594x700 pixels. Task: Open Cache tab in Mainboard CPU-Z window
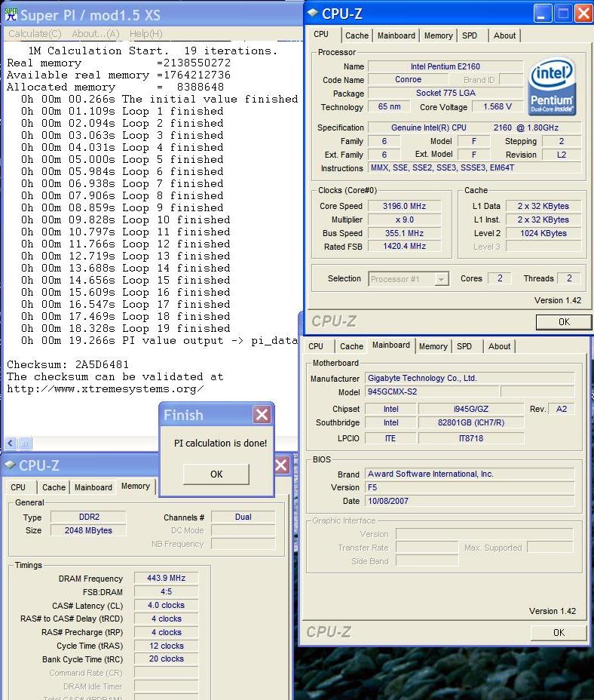coord(351,346)
